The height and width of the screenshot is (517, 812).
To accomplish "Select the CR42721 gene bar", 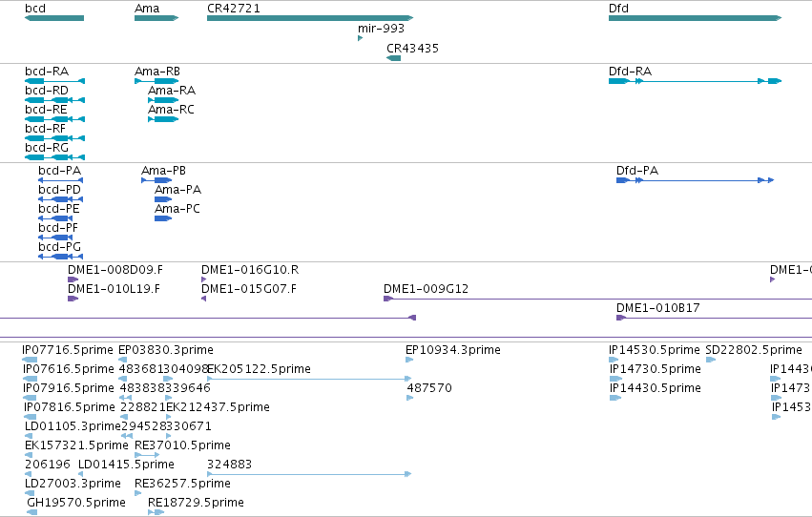I will coord(310,18).
